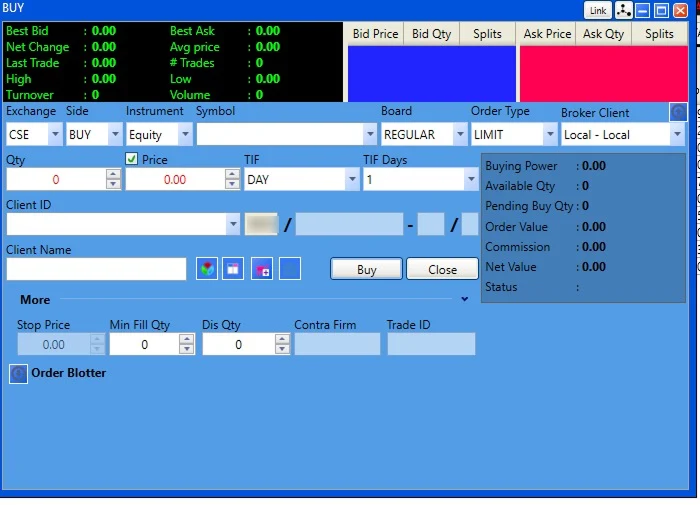Click the pink folder-plus icon near Client Name

click(x=262, y=269)
